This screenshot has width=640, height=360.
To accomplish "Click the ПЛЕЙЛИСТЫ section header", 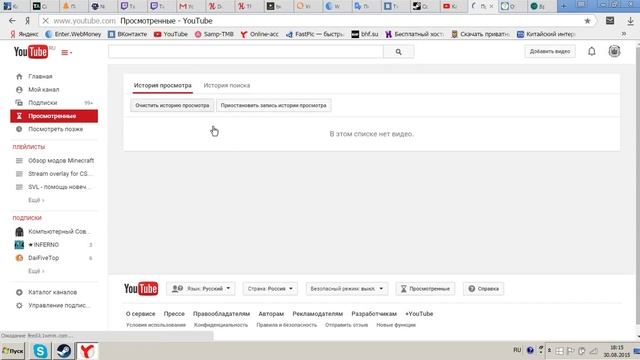I will pyautogui.click(x=29, y=147).
